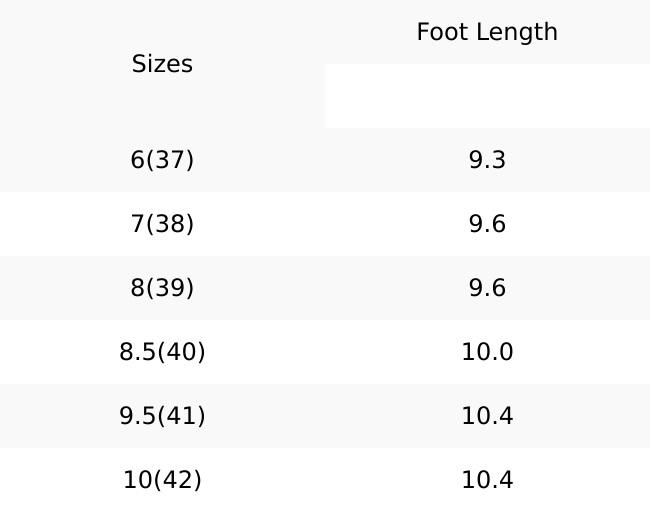
Task: Click the gap between 8.5(40) and 10.0
Action: pos(325,352)
